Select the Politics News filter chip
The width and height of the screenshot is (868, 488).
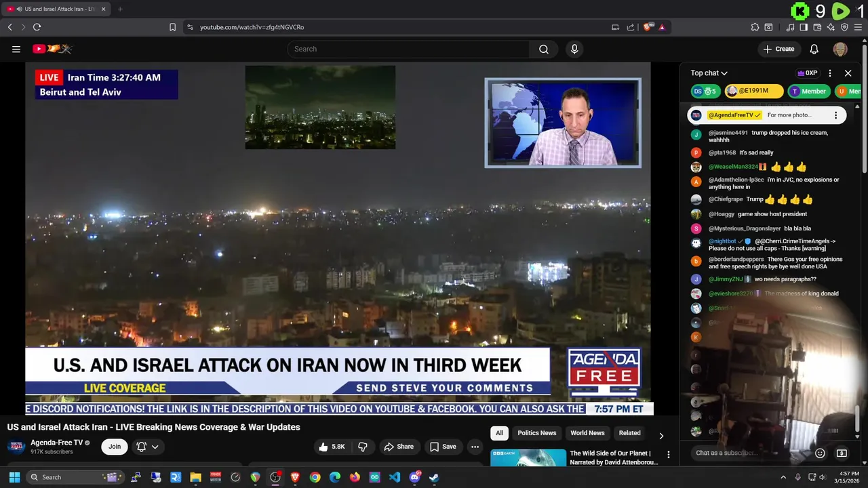[537, 433]
